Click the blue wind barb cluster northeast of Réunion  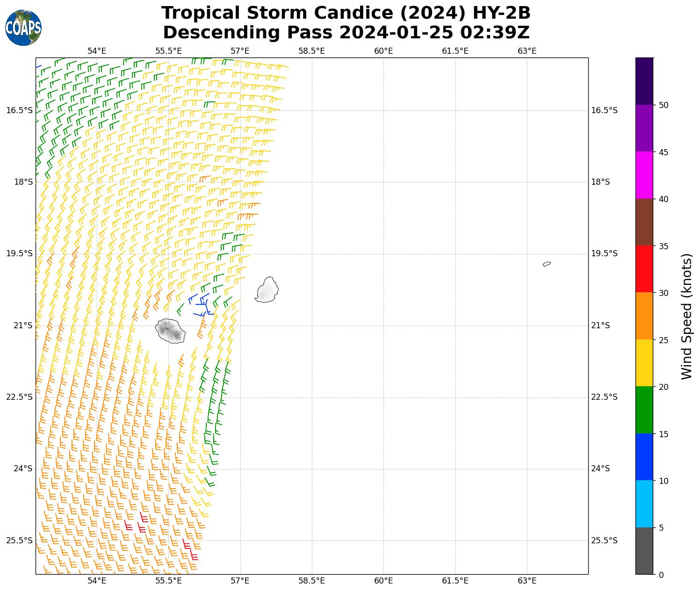click(x=202, y=304)
